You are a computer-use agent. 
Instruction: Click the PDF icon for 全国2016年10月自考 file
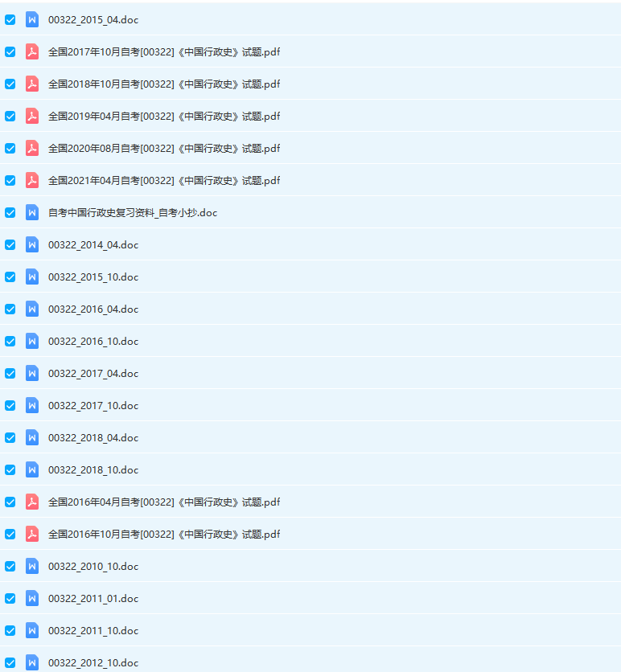click(x=32, y=534)
